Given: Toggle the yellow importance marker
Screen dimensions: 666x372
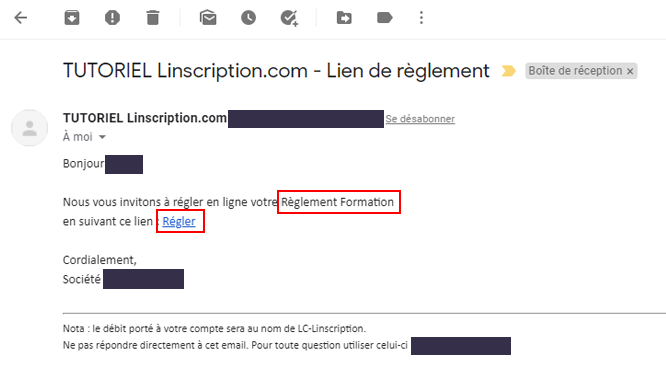Looking at the screenshot, I should point(508,71).
